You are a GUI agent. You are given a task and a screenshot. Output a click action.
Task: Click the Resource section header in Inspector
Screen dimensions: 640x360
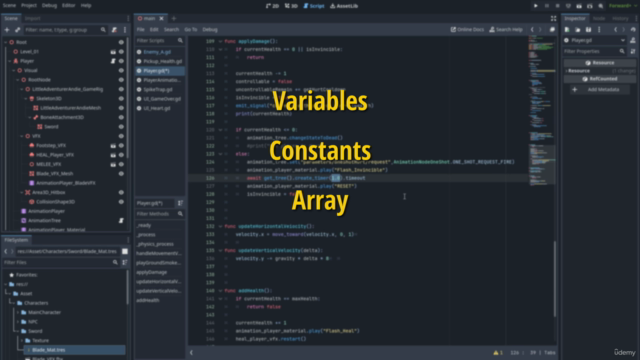(599, 63)
